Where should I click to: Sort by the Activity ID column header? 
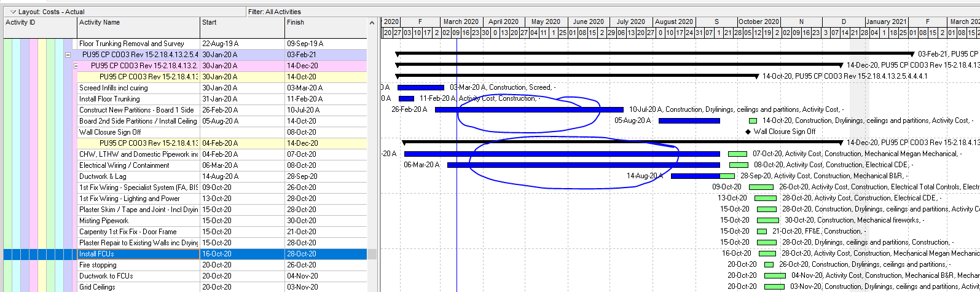39,27
